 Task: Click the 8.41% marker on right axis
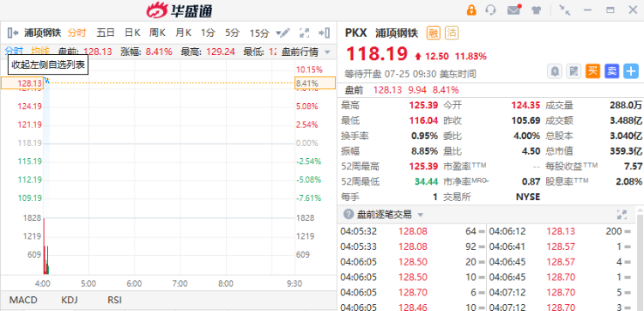point(315,83)
